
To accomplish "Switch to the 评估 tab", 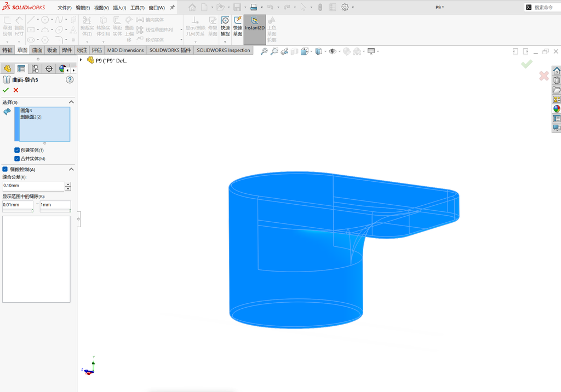I will tap(96, 50).
